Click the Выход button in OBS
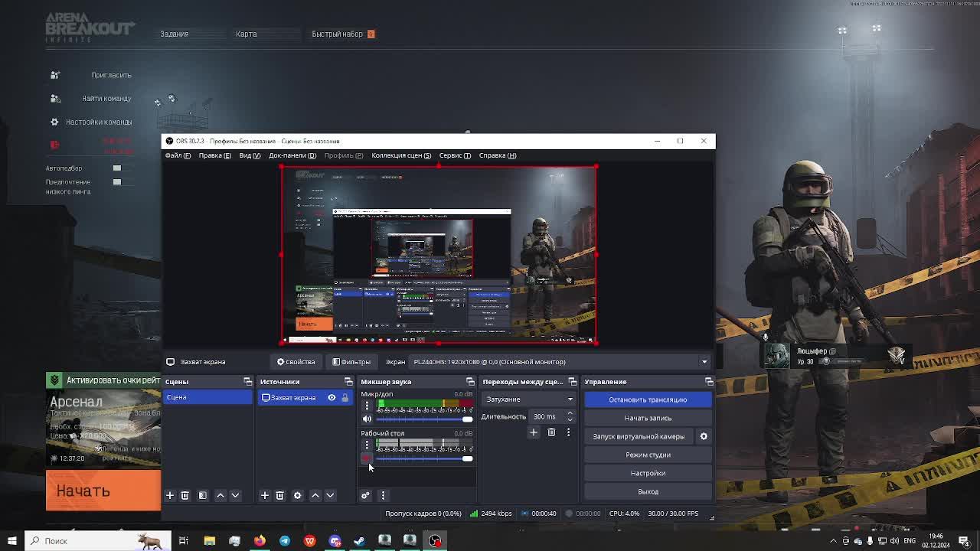 tap(648, 491)
